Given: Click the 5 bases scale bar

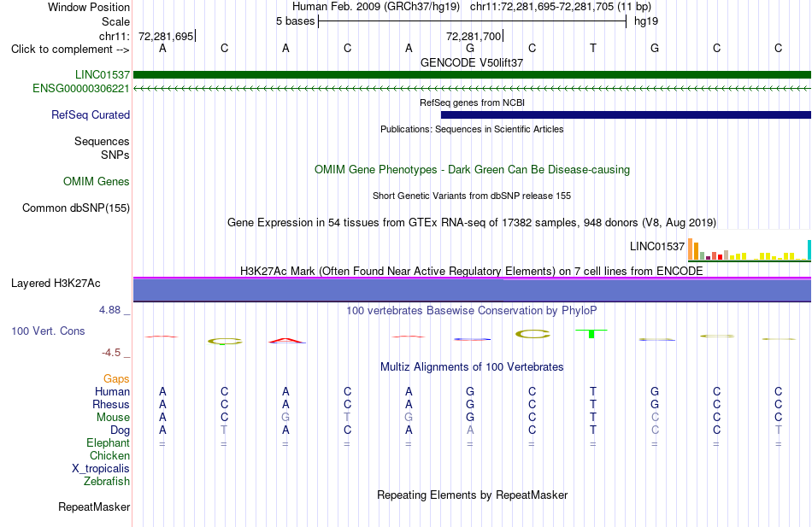Looking at the screenshot, I should point(472,21).
